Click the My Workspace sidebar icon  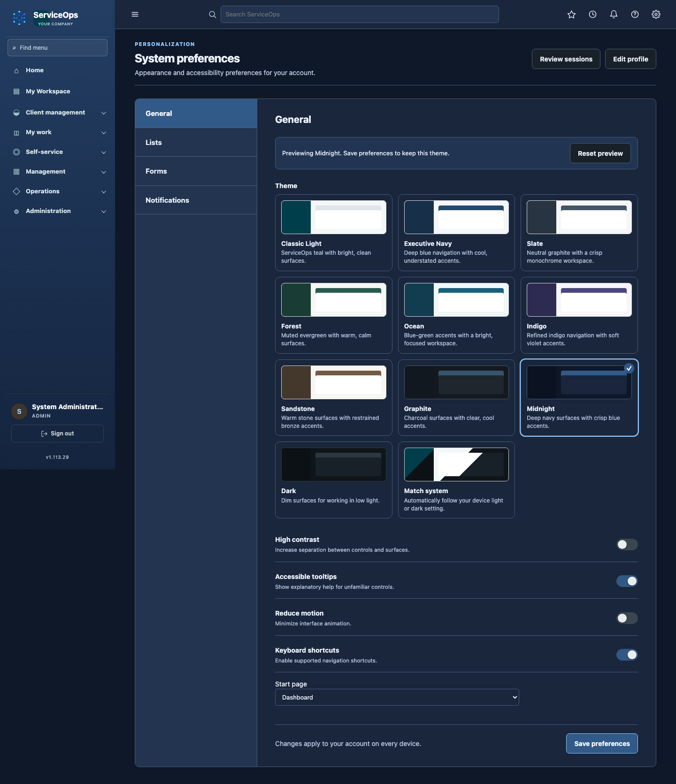(16, 91)
